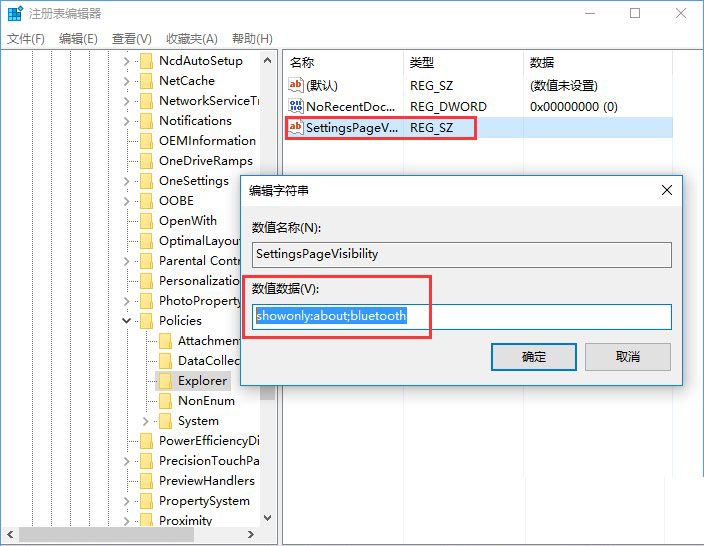Click the SettingsPageVisibility string value icon
The width and height of the screenshot is (704, 546).
click(296, 128)
